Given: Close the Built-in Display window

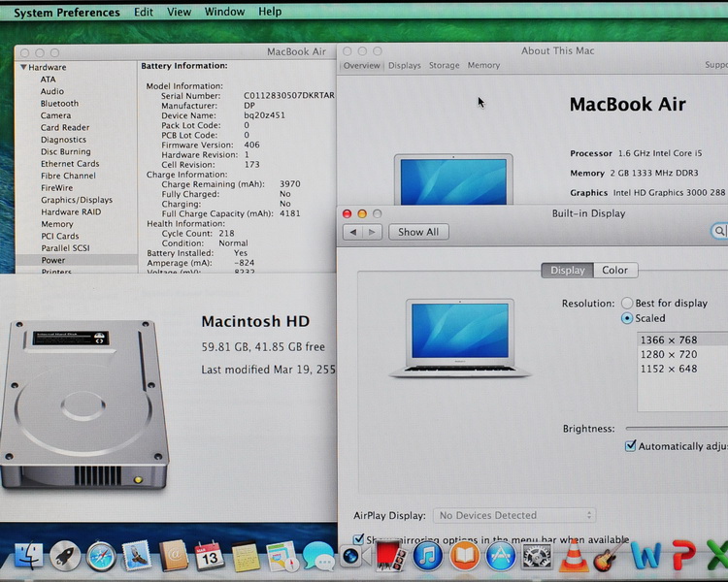Looking at the screenshot, I should [347, 213].
